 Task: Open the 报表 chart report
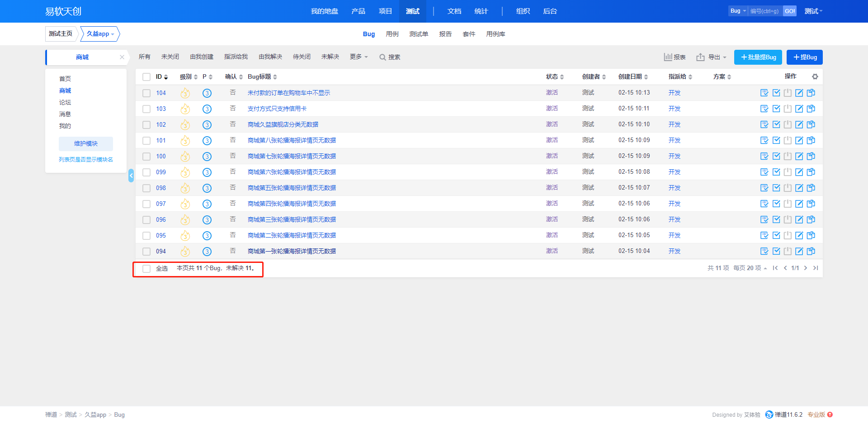675,57
